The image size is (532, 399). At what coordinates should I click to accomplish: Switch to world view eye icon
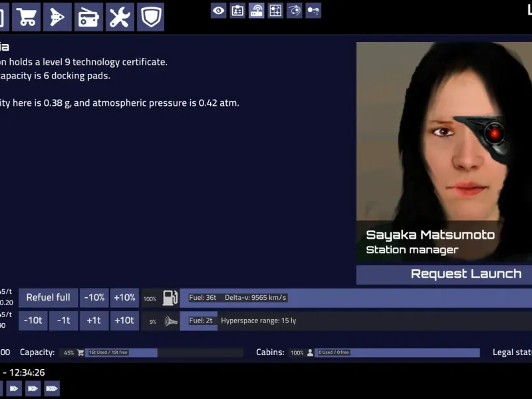click(219, 11)
